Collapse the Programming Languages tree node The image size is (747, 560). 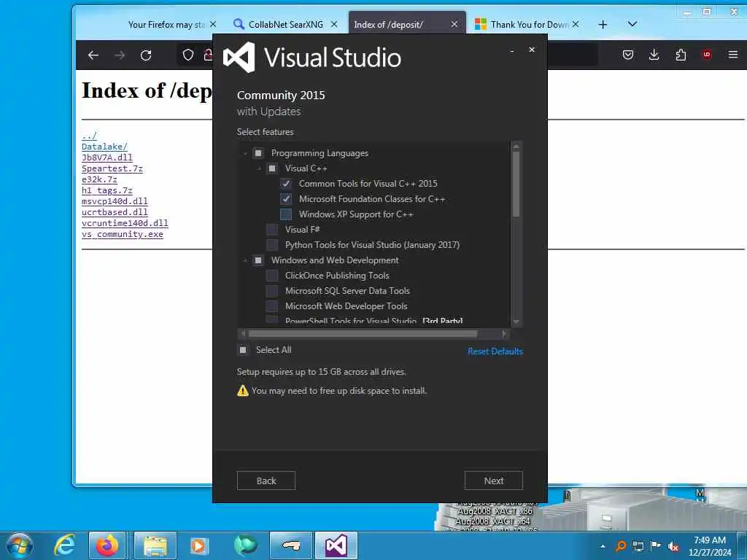point(245,153)
